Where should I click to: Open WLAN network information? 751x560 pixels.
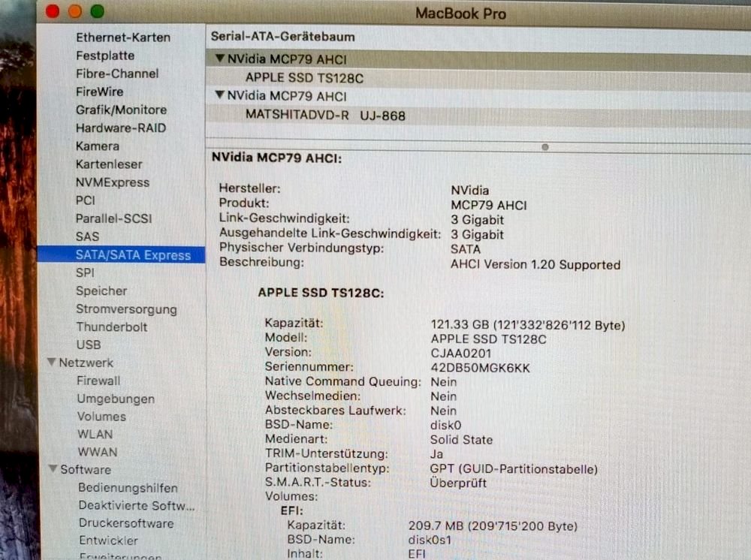[95, 435]
